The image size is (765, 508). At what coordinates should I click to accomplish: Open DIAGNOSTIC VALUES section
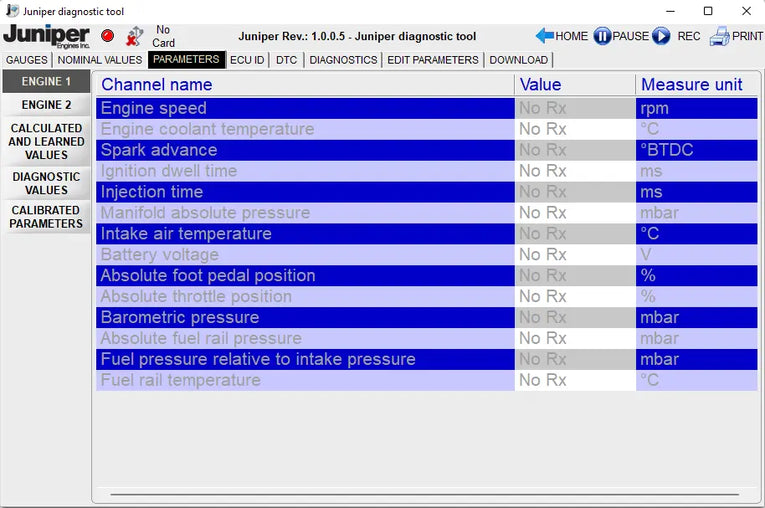click(x=46, y=183)
